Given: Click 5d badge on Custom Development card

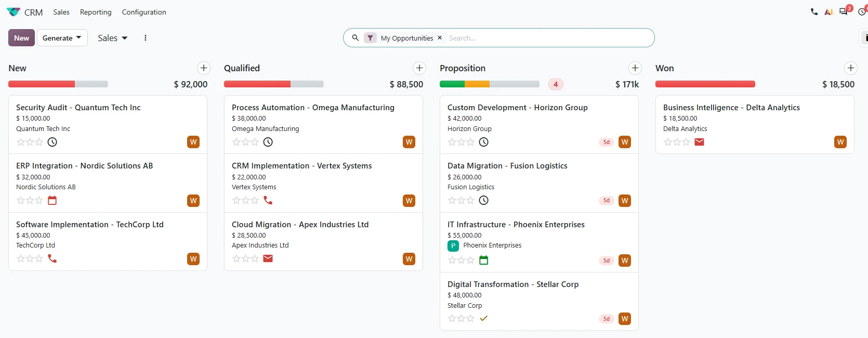Looking at the screenshot, I should coord(607,142).
